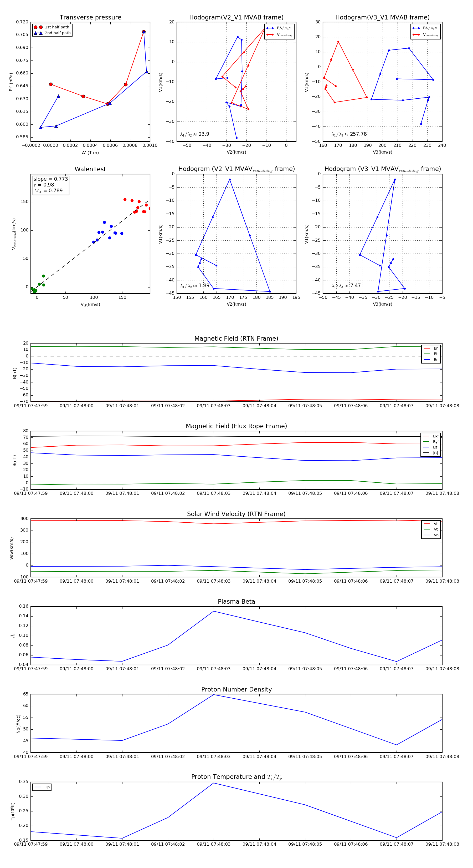Click the λ1/λ2 ≈ 1.89 annotation
This screenshot has width=473, height=868.
pyautogui.click(x=194, y=286)
